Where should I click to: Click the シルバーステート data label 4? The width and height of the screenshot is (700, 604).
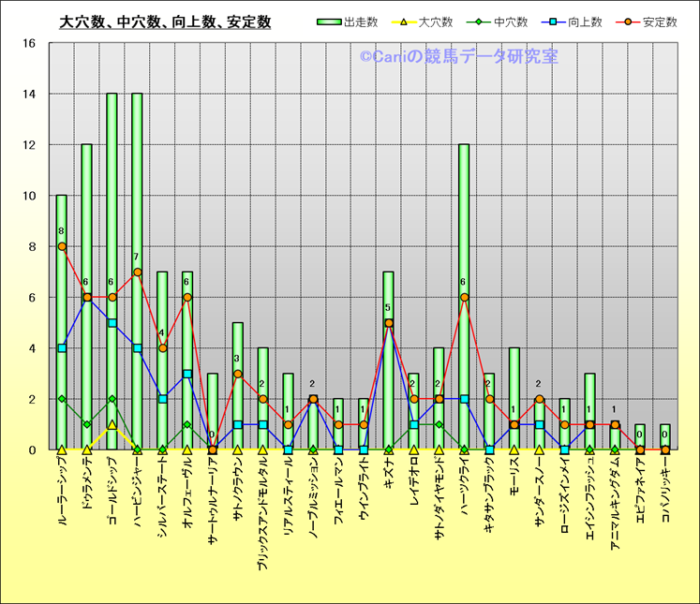coord(162,332)
